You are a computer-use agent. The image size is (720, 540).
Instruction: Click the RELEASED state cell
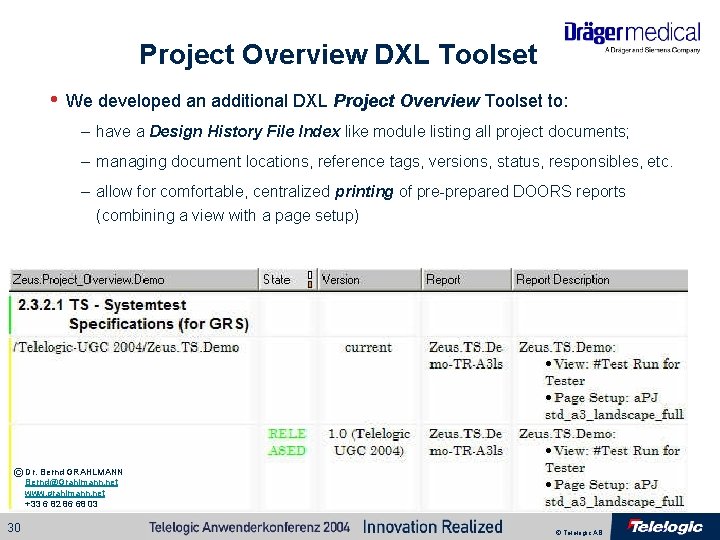[x=287, y=442]
